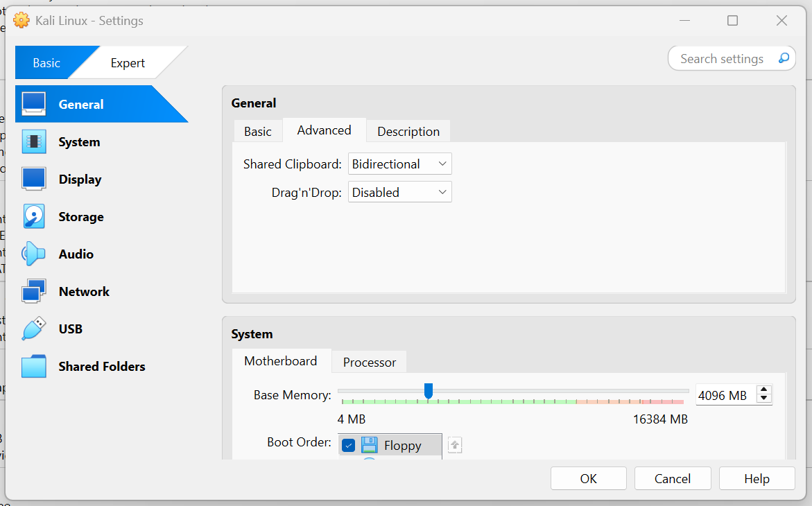
Task: Open the Shared Folders folder icon
Action: click(34, 366)
